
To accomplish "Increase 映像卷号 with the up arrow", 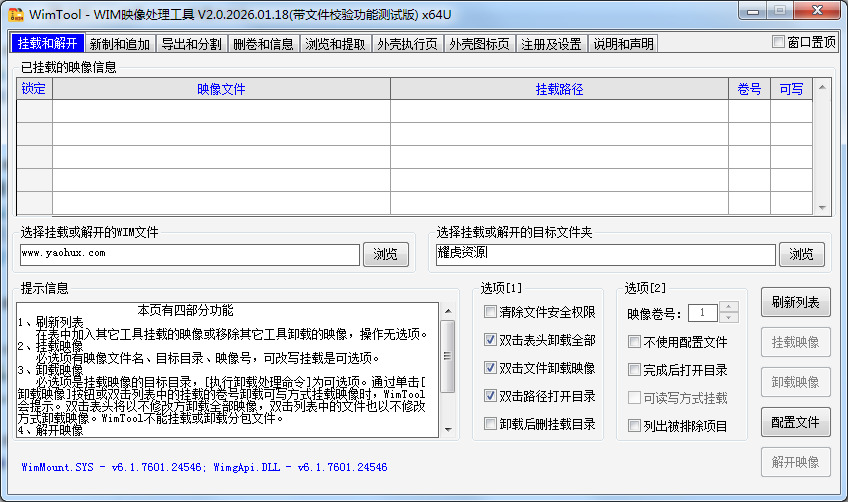I will (729, 308).
